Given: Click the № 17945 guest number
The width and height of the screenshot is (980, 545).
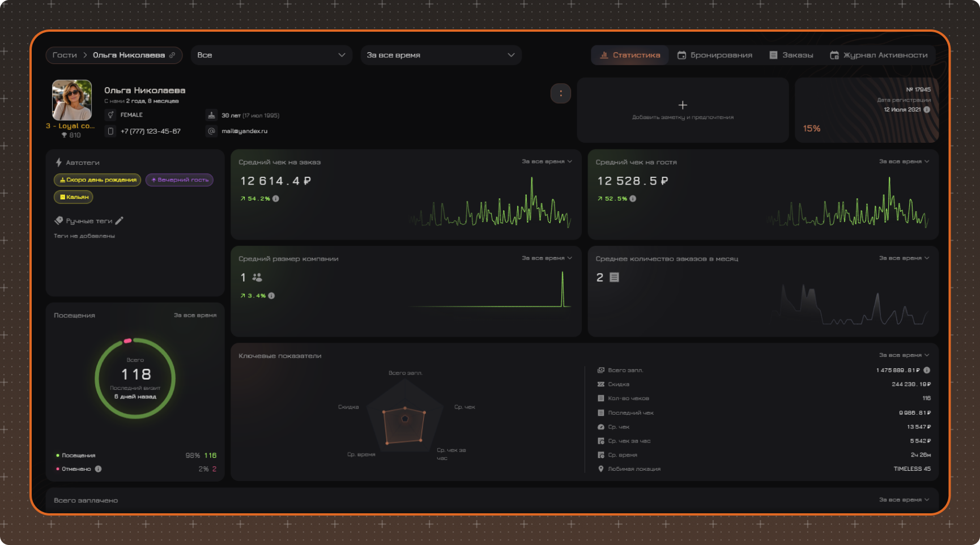Looking at the screenshot, I should point(918,90).
